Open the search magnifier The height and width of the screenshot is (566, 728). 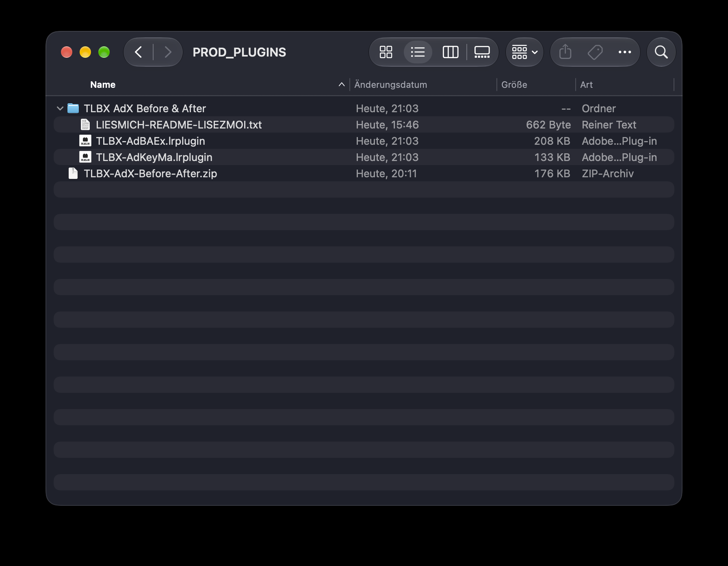[x=661, y=52]
